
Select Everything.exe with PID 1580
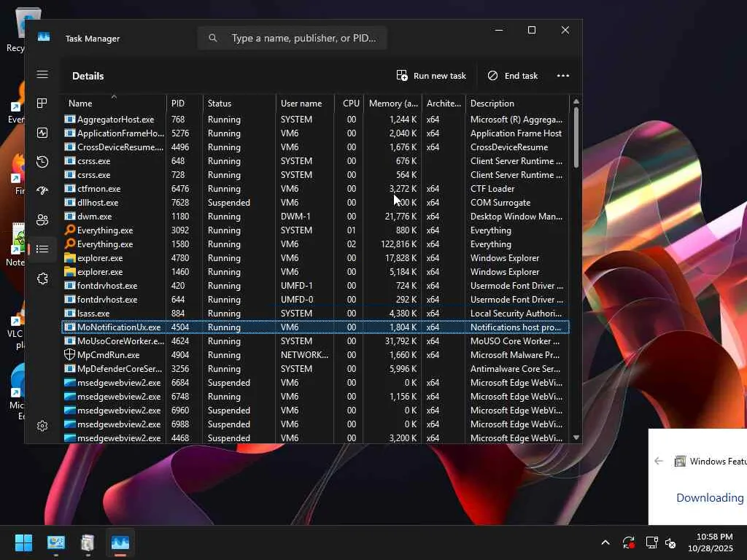[x=315, y=244]
